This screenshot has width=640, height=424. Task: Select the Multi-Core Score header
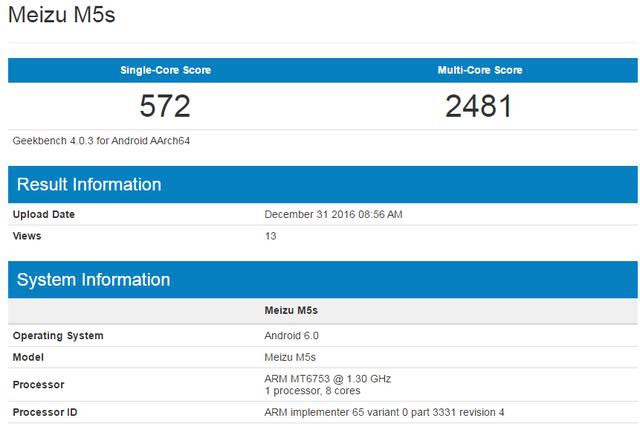[479, 70]
